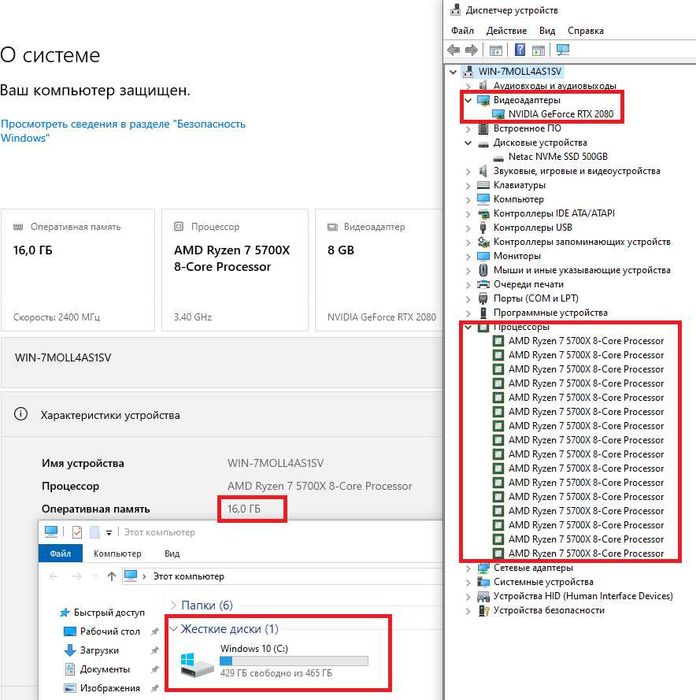Open Быстрый доступ in navigation pane
Screen dimensions: 696x700
pyautogui.click(x=109, y=612)
